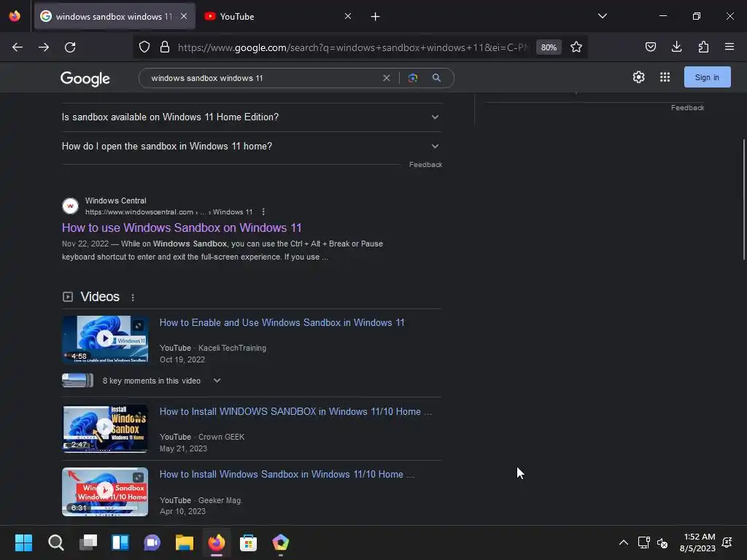Open more options for Windows Central result
The width and height of the screenshot is (747, 560).
[x=263, y=212]
